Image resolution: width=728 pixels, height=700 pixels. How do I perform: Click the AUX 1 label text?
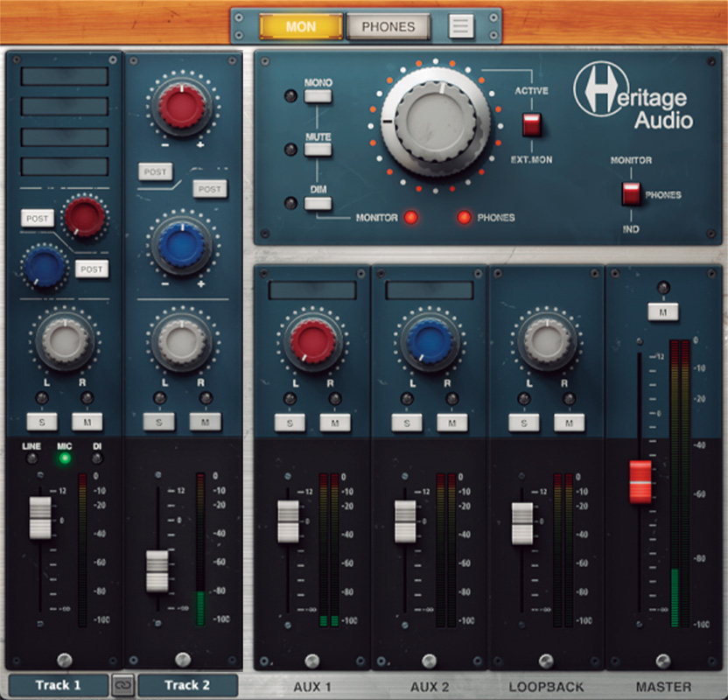pyautogui.click(x=312, y=687)
